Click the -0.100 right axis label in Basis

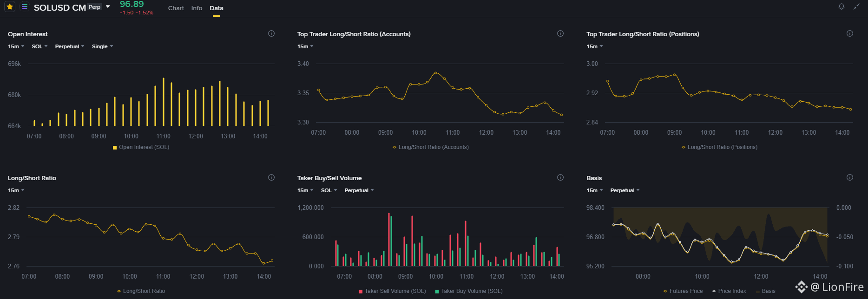[845, 266]
